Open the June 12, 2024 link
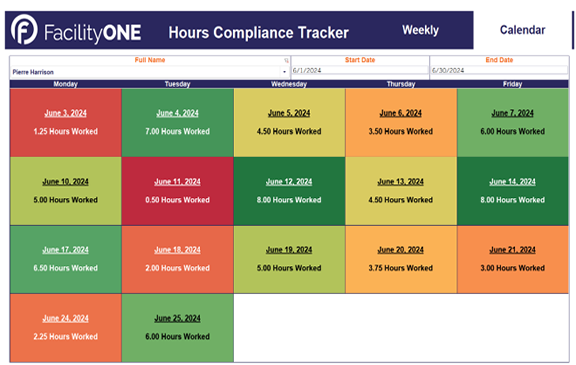The image size is (576, 365). coord(289,182)
